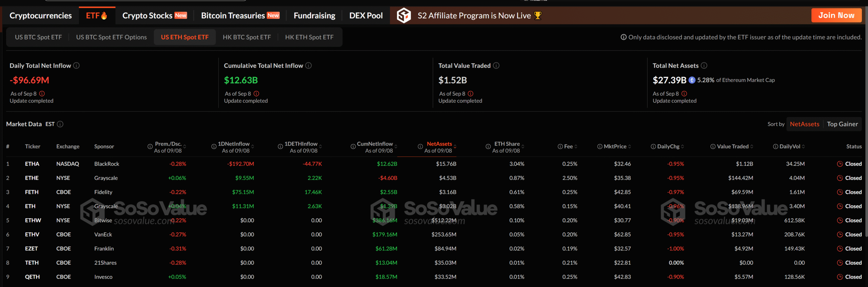This screenshot has height=287, width=868.
Task: Click info icon next to Cumulative Total Net Inflow
Action: pos(309,65)
